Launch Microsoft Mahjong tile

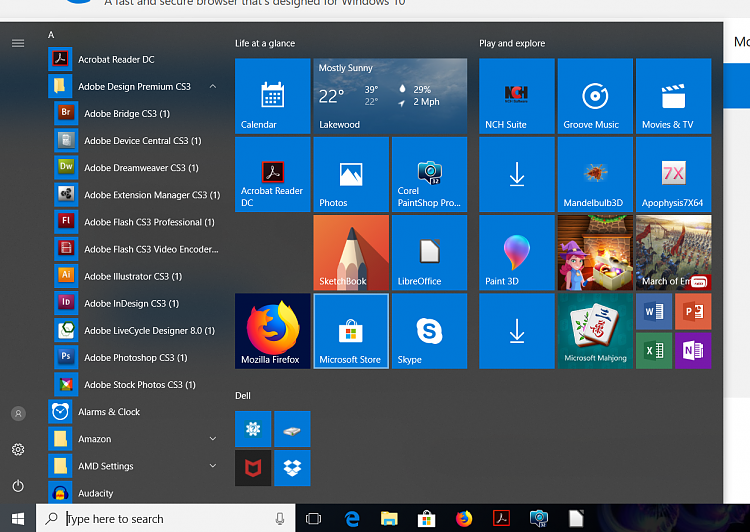(596, 331)
